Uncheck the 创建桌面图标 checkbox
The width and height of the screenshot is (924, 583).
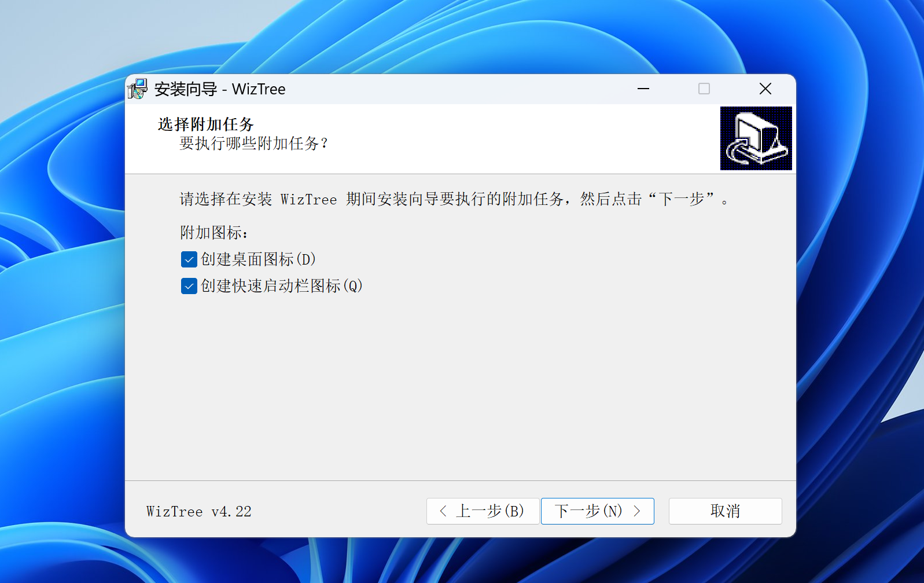(x=189, y=259)
